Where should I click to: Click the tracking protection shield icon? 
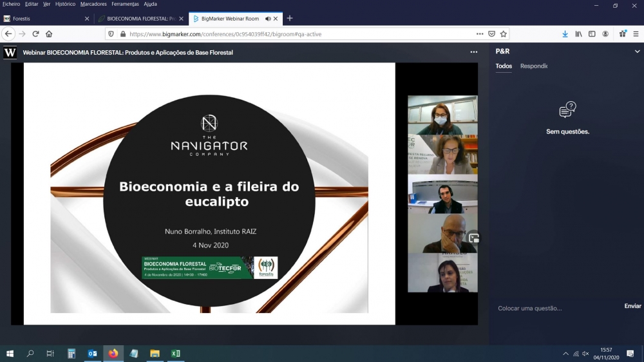(111, 33)
